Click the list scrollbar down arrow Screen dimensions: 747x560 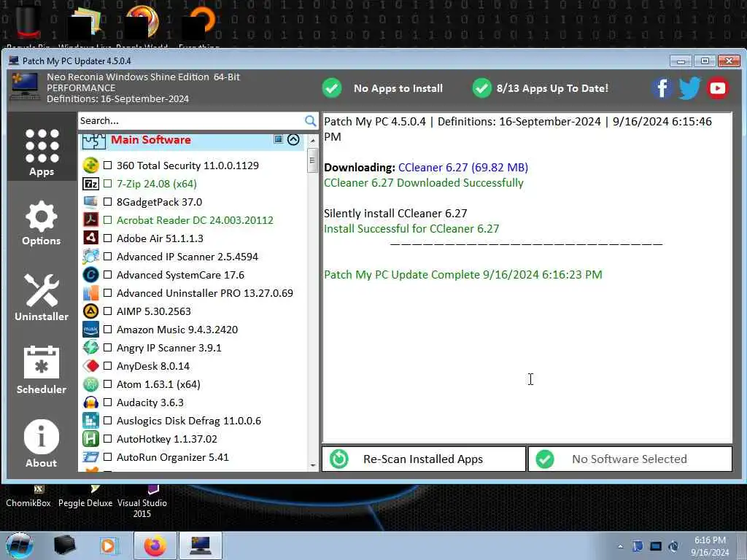point(312,465)
